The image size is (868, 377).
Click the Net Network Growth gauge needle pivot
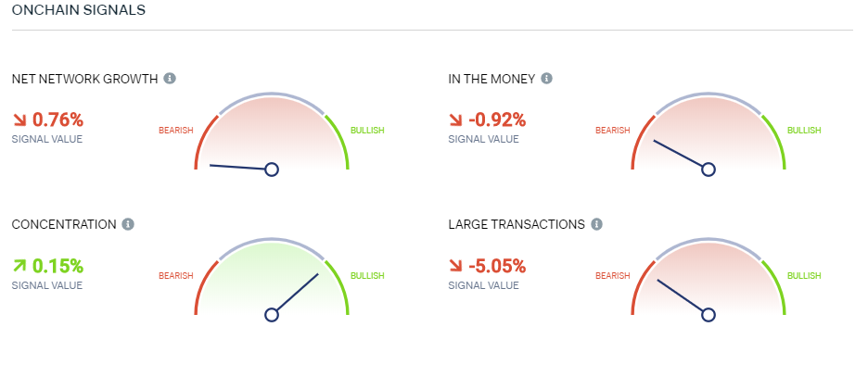coord(271,170)
